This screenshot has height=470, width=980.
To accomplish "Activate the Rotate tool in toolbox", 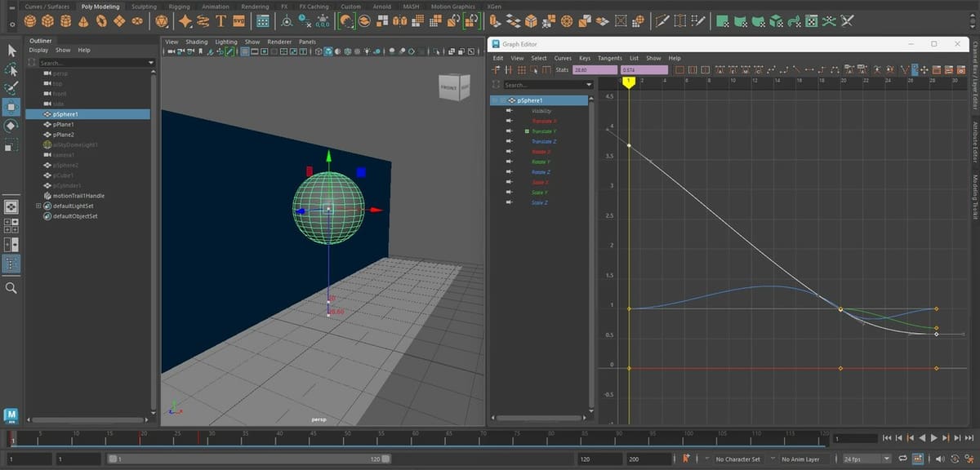I will 12,126.
